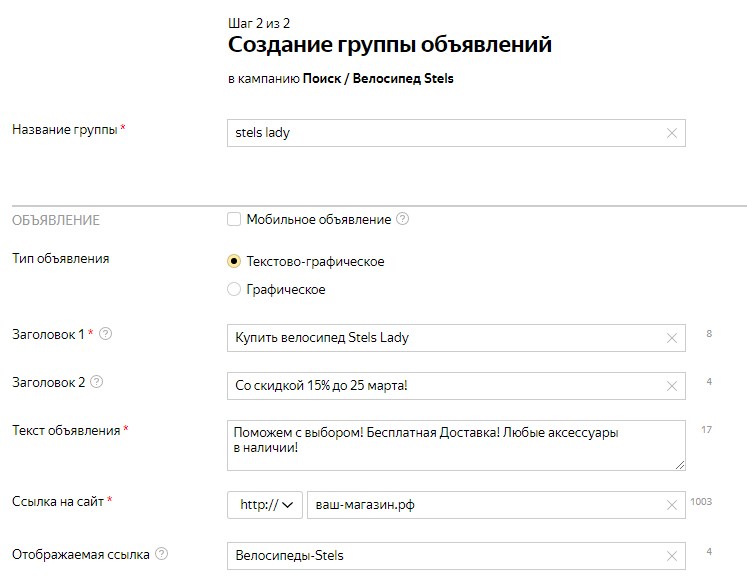Click the Текстово-графическое label
This screenshot has width=747, height=584.
point(315,262)
